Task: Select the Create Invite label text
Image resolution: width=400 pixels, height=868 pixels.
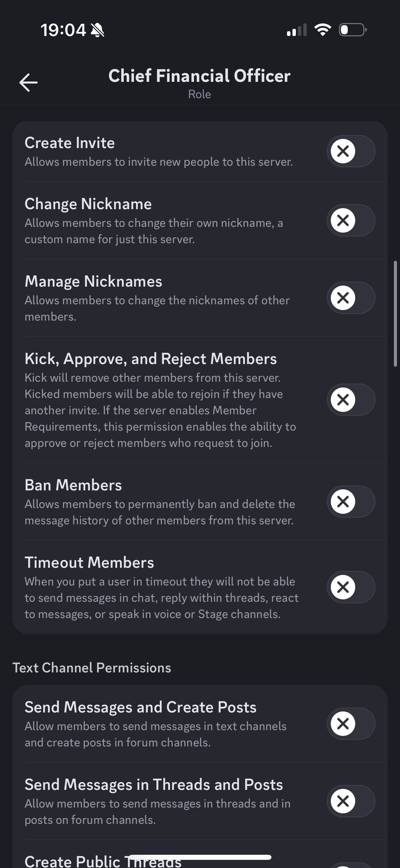Action: pyautogui.click(x=70, y=143)
